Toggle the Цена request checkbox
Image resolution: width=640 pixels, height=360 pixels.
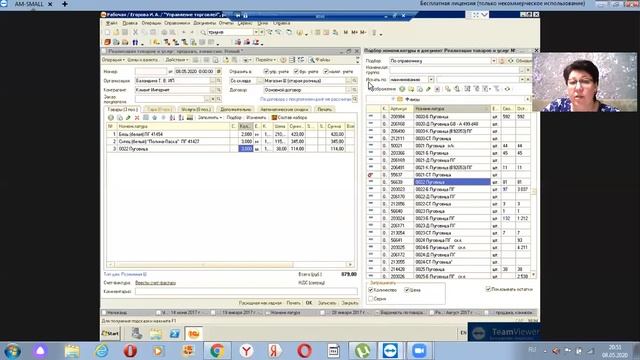click(x=407, y=290)
